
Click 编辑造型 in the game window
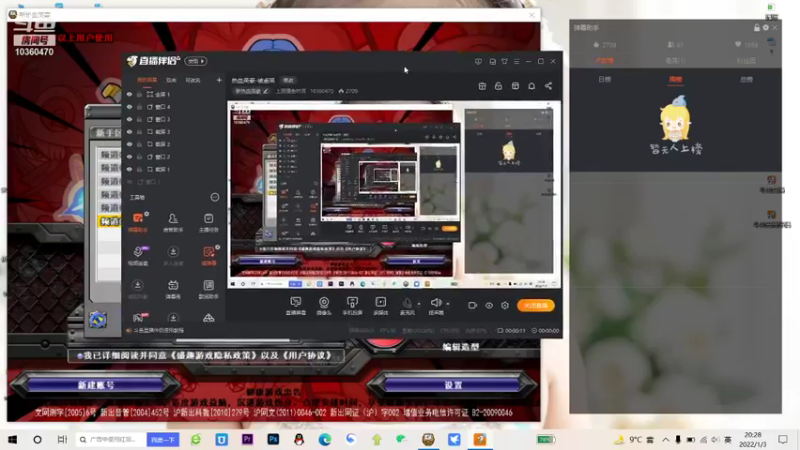pyautogui.click(x=461, y=347)
